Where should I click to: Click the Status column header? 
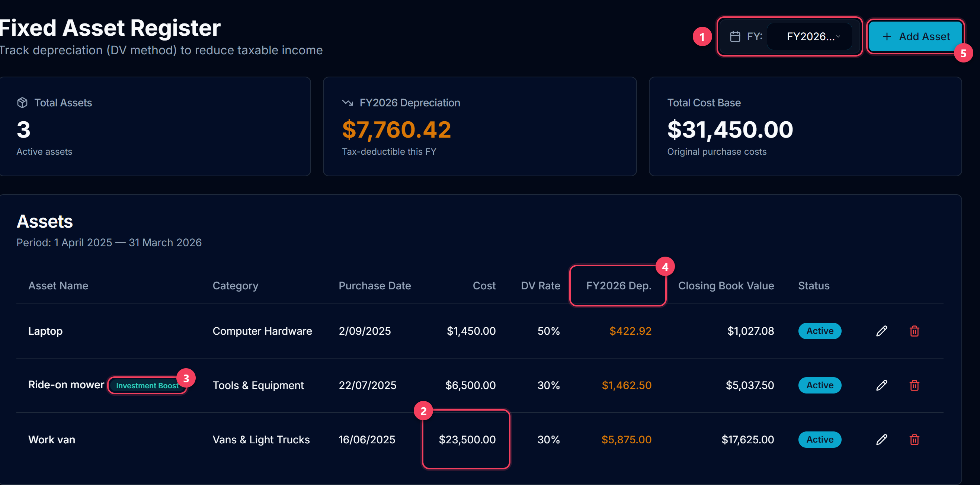[x=814, y=286]
